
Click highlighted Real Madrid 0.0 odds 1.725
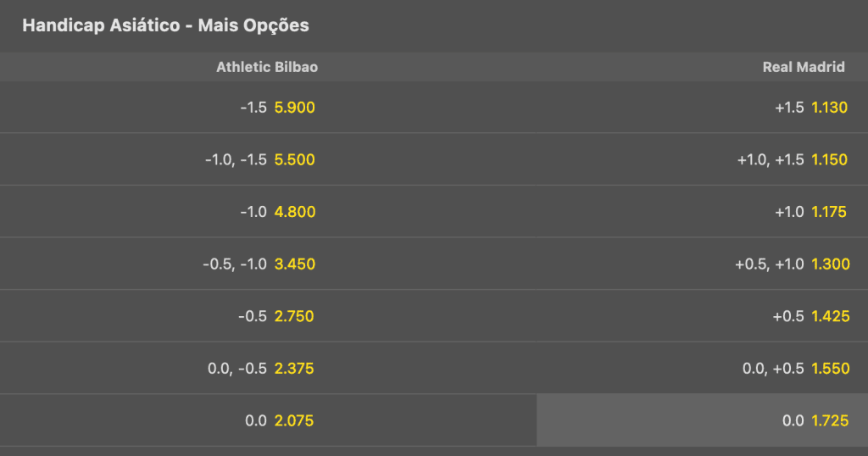[702, 420]
